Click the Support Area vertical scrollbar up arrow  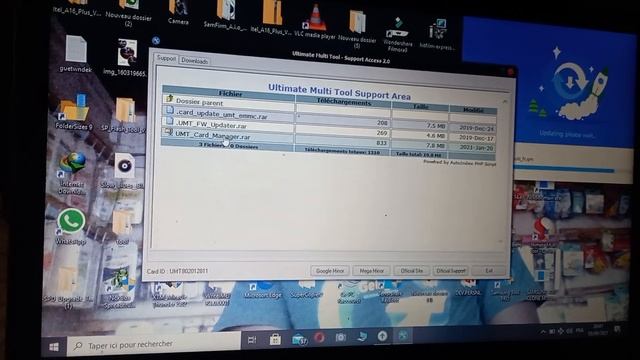click(x=504, y=101)
